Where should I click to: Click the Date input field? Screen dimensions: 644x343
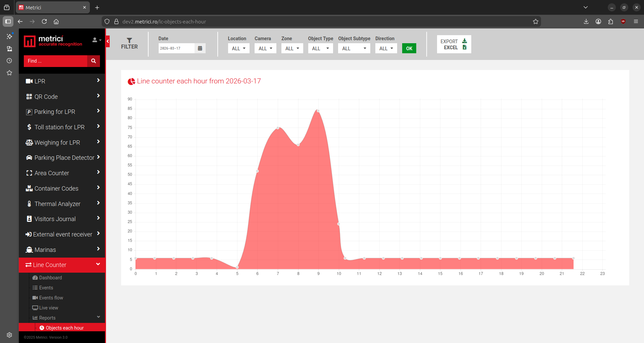click(x=176, y=48)
